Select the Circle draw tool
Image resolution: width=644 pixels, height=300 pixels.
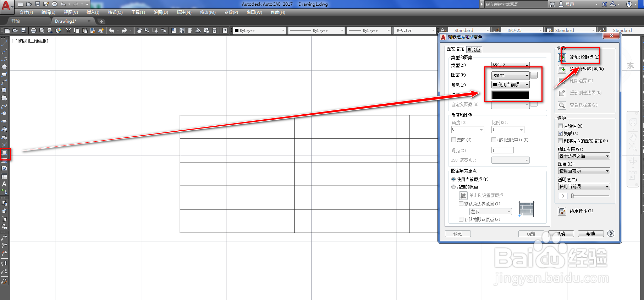4,90
